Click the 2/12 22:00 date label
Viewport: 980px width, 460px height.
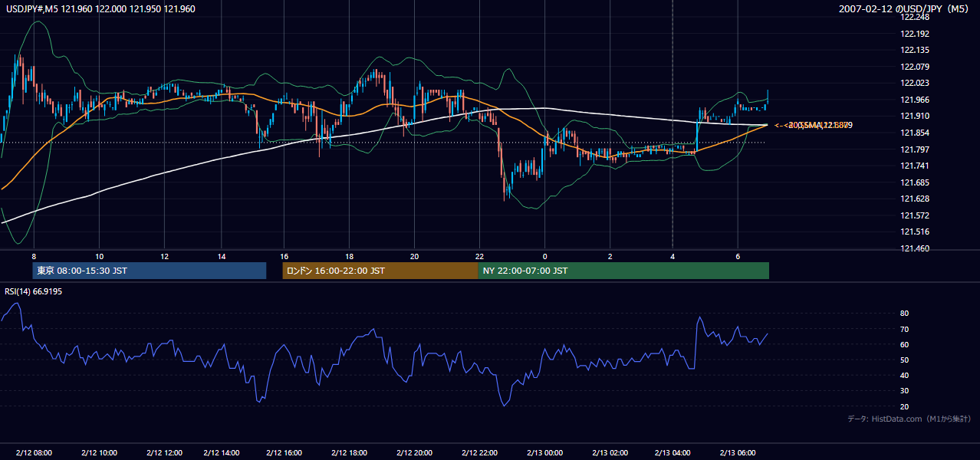click(x=478, y=452)
